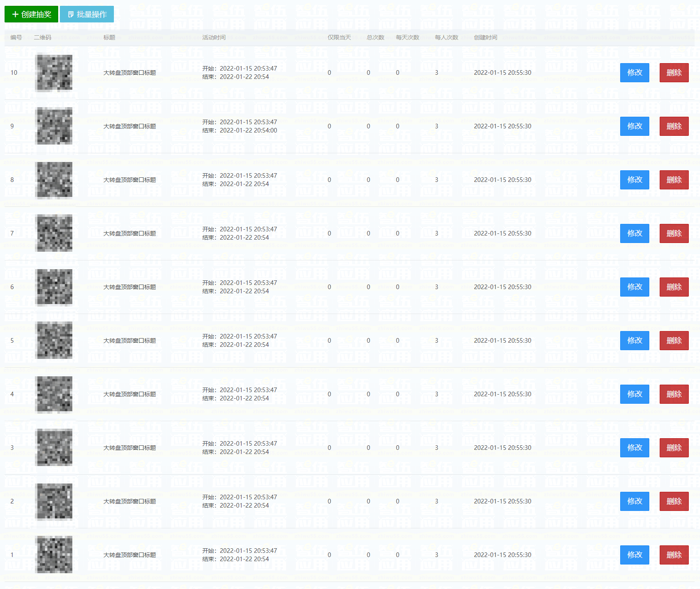Modify lottery entry number 3
This screenshot has height=589, width=700.
(634, 448)
